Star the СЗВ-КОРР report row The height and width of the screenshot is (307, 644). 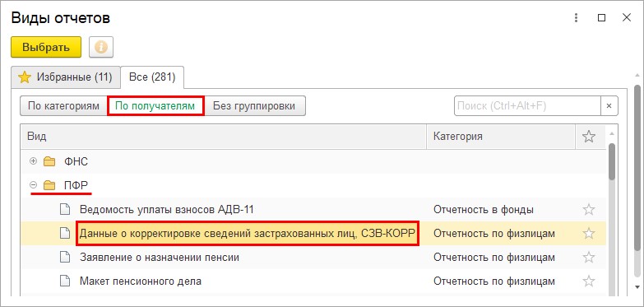(x=589, y=234)
